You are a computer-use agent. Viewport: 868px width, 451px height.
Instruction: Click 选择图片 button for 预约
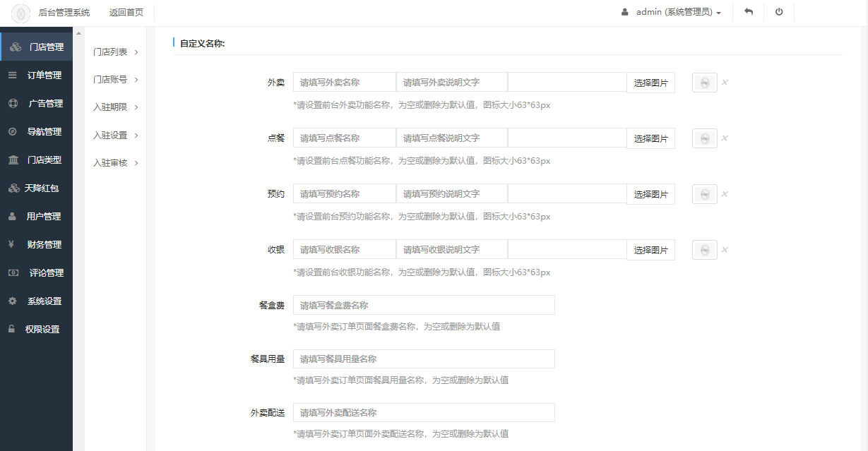click(650, 194)
